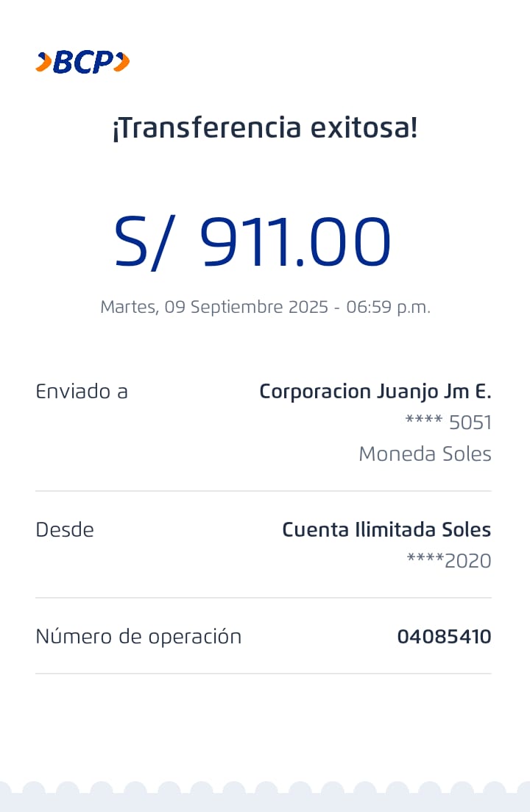Viewport: 530px width, 812px height.
Task: Select recipient name Corporacion Juanjo Jm E.
Action: tap(375, 392)
